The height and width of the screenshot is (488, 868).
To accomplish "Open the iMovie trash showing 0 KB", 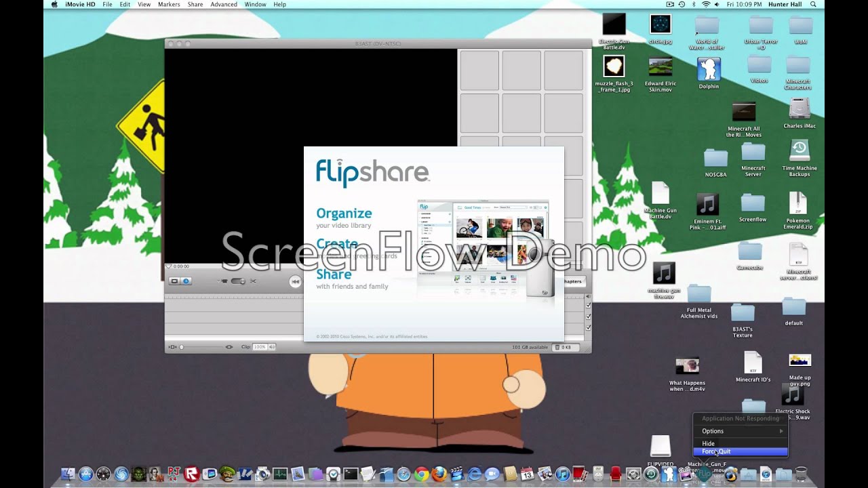I will pos(566,347).
